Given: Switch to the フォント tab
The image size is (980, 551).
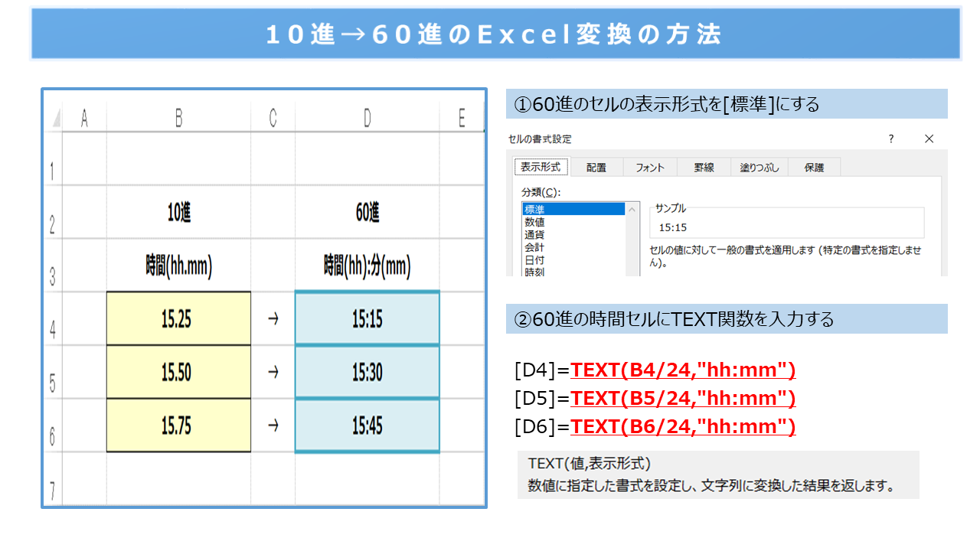Looking at the screenshot, I should (x=650, y=168).
